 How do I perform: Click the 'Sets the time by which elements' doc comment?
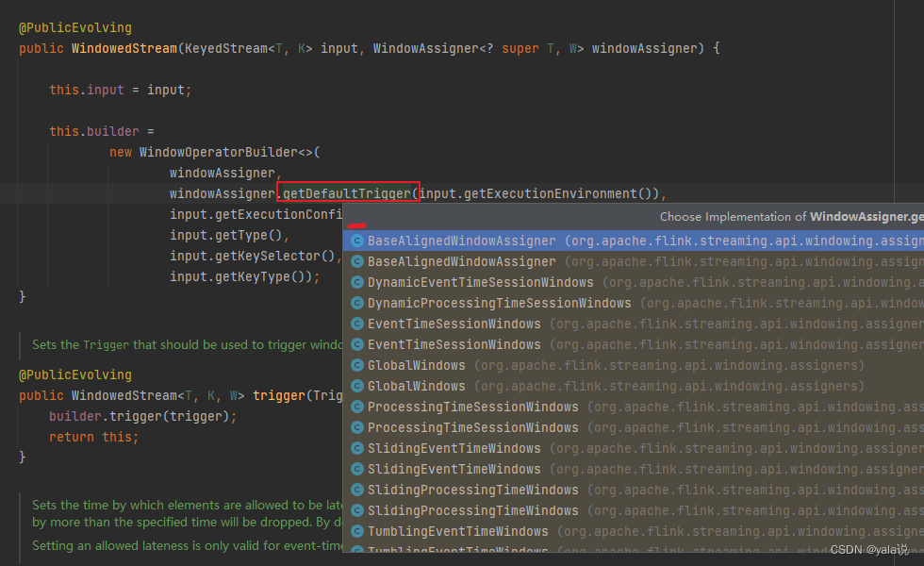188,506
